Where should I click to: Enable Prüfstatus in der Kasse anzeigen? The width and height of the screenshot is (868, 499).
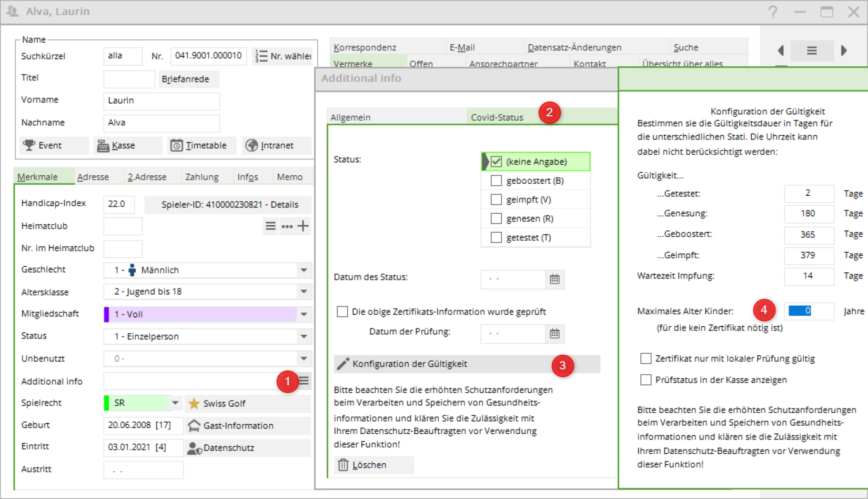click(x=646, y=380)
